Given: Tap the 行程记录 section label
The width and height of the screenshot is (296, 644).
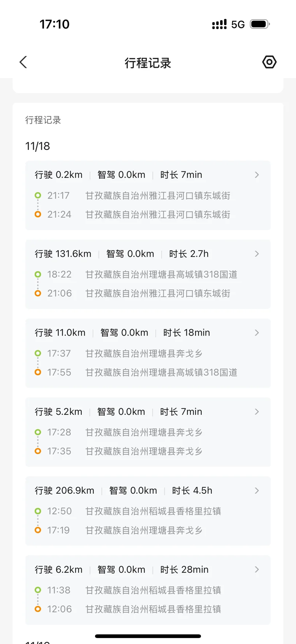Looking at the screenshot, I should point(43,120).
